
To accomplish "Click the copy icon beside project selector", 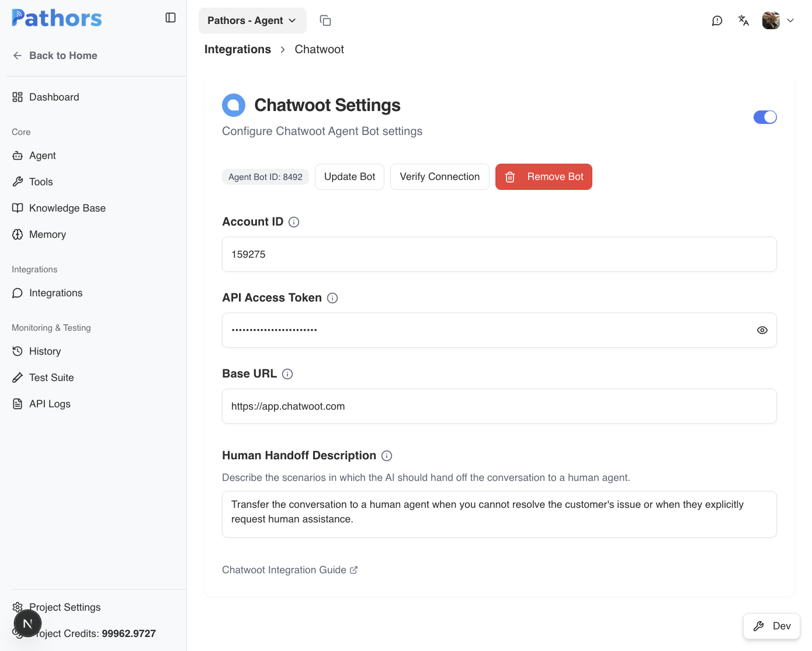I will tap(325, 20).
